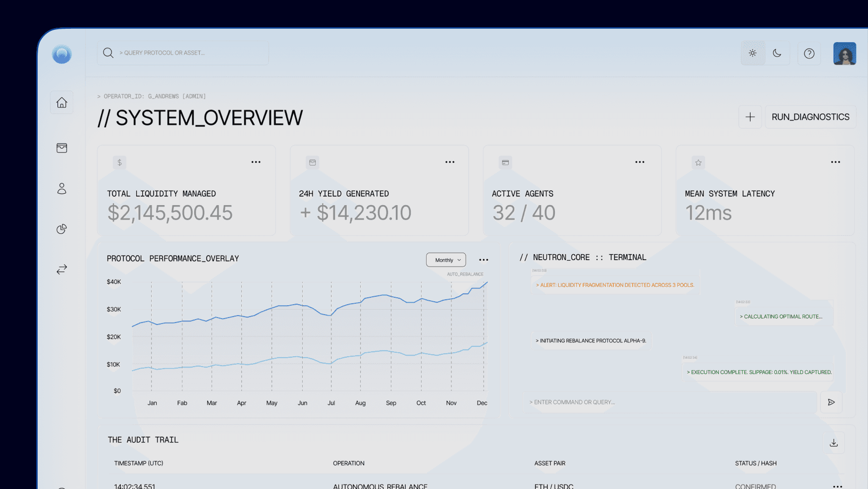The image size is (868, 489).
Task: Click the Dec label on chart axis
Action: tap(482, 403)
